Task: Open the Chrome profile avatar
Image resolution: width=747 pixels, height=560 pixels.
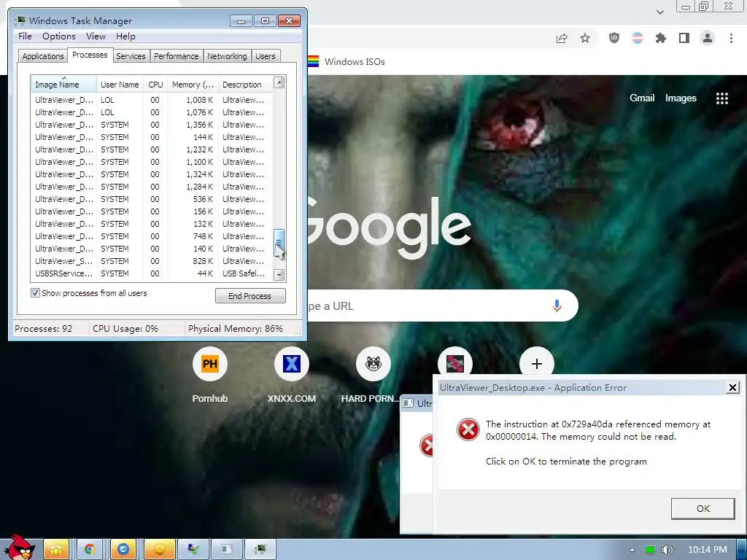Action: tap(708, 38)
